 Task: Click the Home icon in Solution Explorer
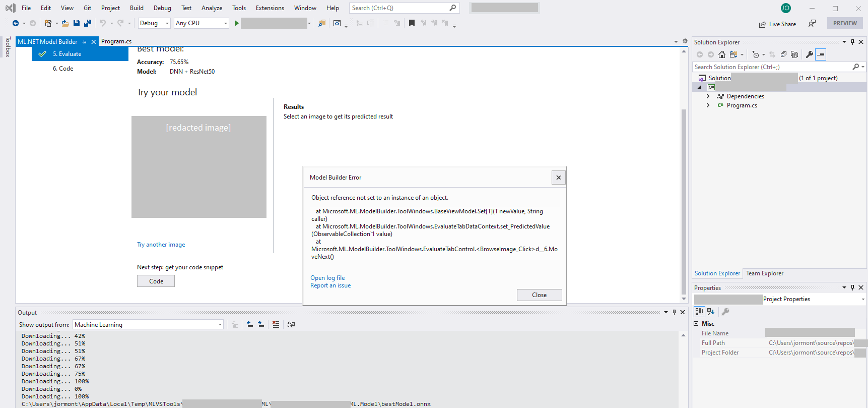coord(722,54)
